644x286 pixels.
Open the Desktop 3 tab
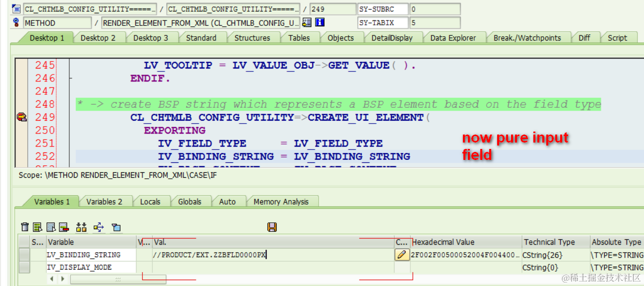[150, 38]
